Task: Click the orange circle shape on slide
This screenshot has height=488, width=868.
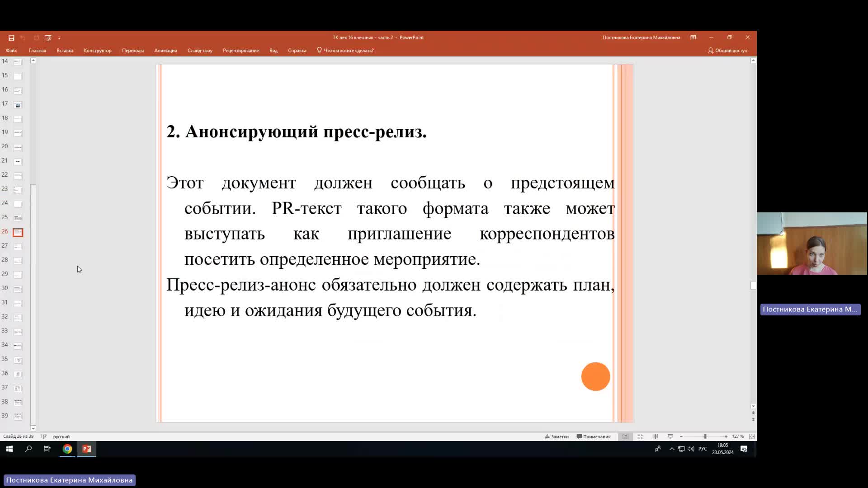Action: tap(595, 376)
